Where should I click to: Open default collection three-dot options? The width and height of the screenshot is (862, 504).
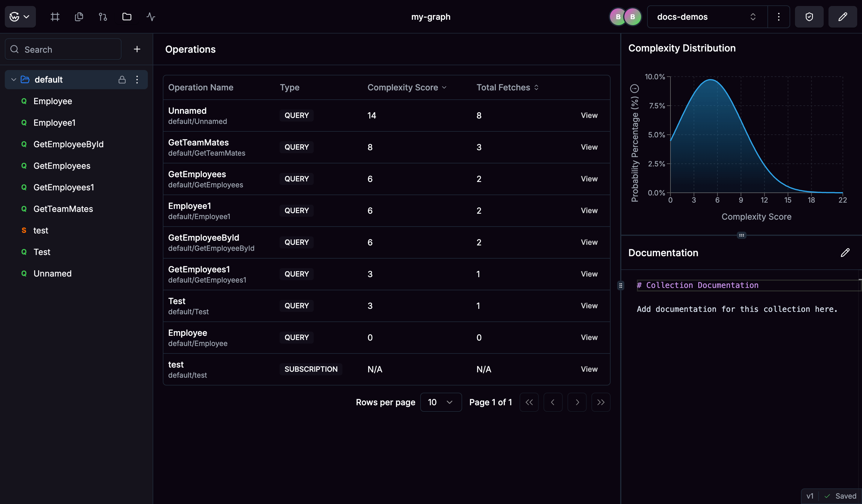137,80
